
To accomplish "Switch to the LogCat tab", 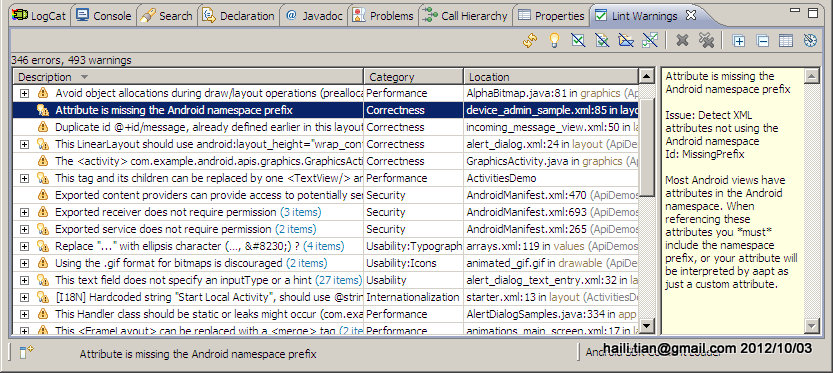I will tap(40, 16).
